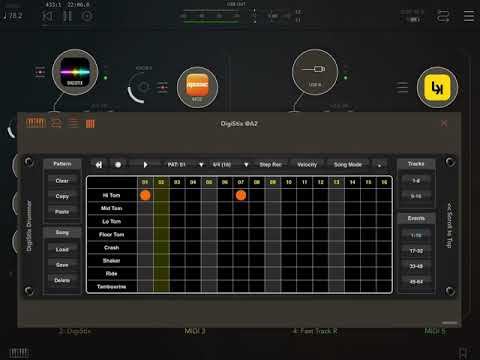
Task: Activate the pattern record circle button
Action: (x=118, y=165)
